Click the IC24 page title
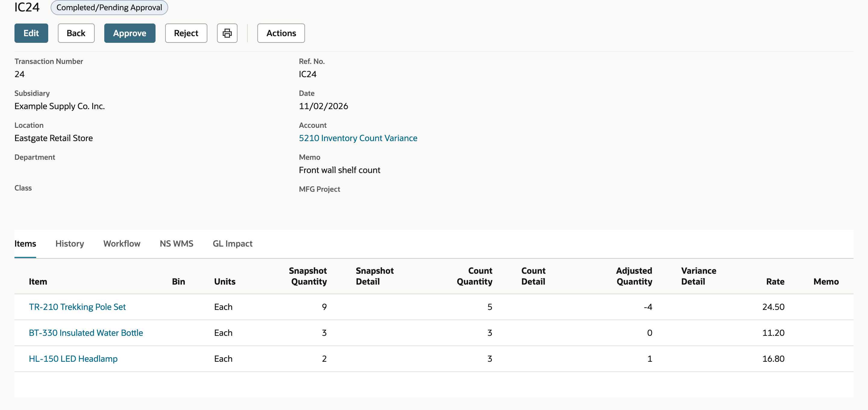 coord(27,7)
